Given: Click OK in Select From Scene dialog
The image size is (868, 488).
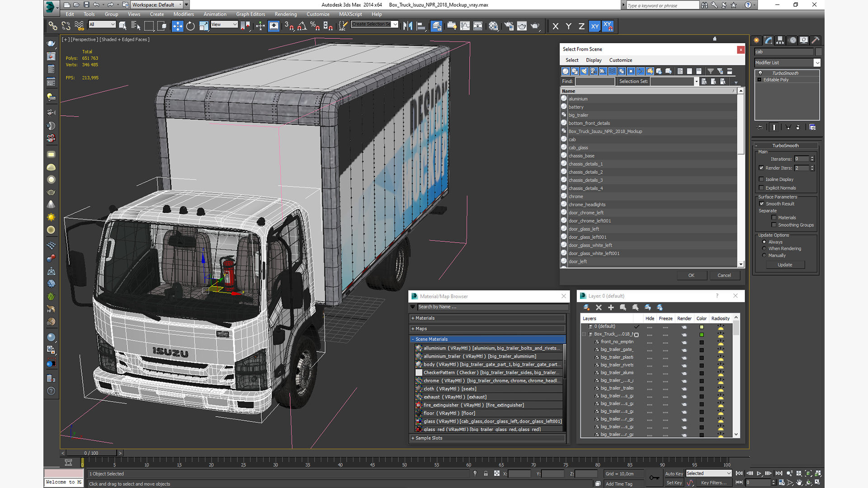Looking at the screenshot, I should [691, 276].
